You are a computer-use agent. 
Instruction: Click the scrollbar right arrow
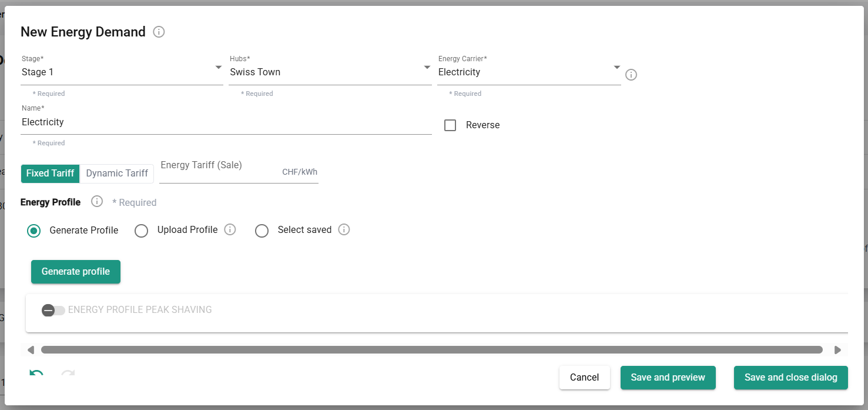pyautogui.click(x=837, y=350)
